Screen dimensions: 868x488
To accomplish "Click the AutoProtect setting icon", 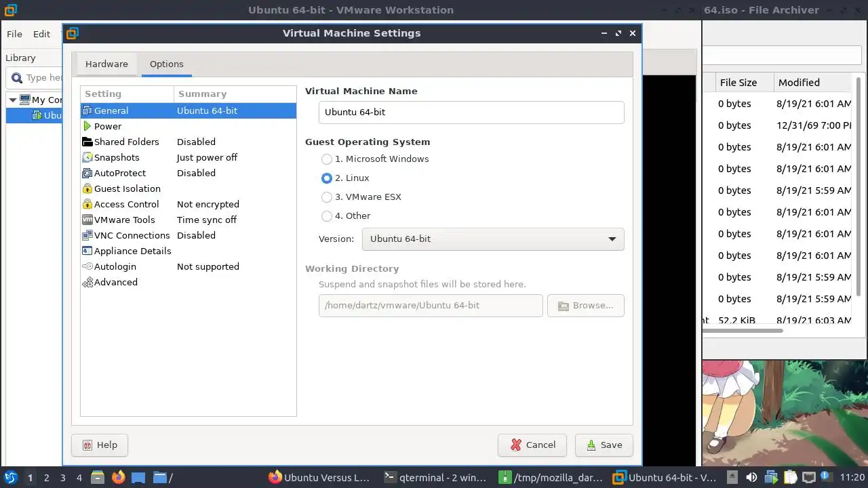I will click(x=87, y=173).
